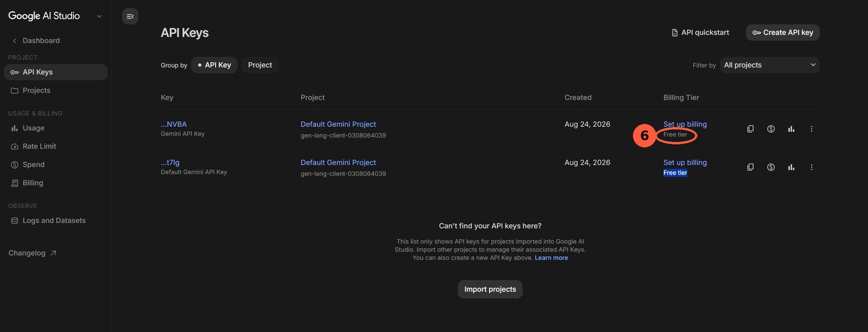Copy the ...t7Ig API key
This screenshot has height=332, width=868.
click(750, 167)
